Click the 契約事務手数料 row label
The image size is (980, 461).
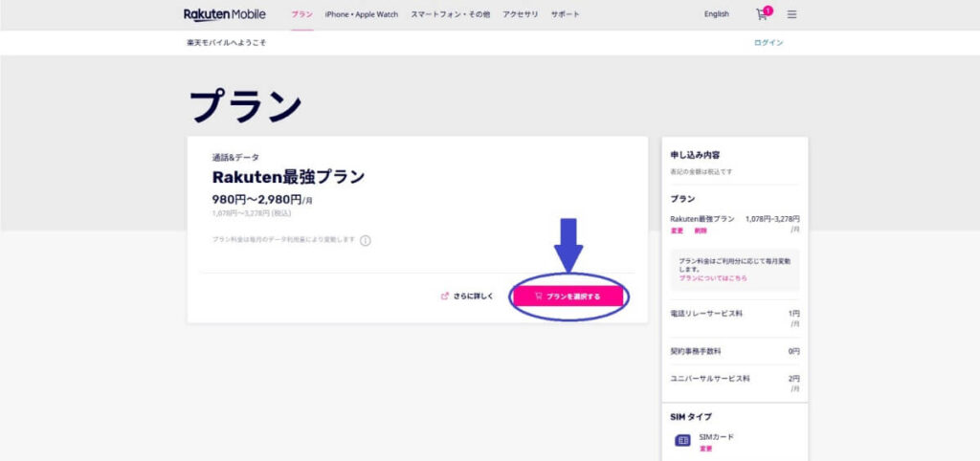tap(696, 352)
